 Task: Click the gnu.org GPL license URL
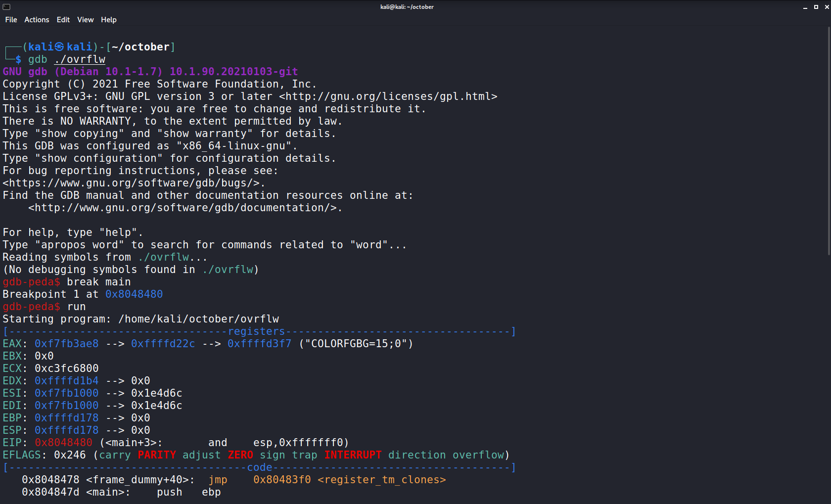[388, 96]
